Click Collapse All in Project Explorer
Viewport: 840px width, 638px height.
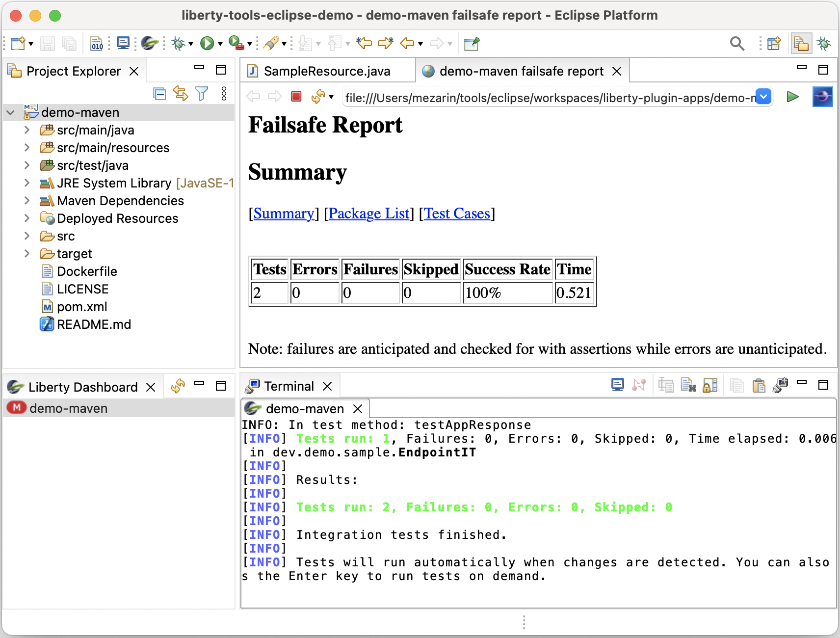tap(159, 94)
